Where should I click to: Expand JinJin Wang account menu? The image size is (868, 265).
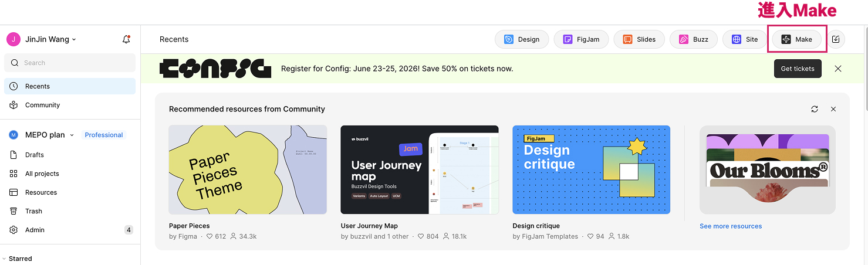51,39
